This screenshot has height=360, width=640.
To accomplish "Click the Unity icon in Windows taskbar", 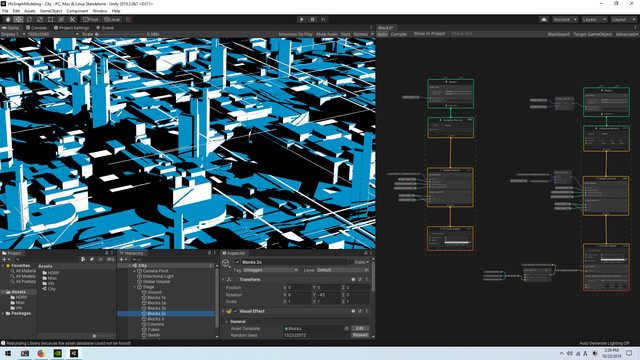I will coord(74,353).
